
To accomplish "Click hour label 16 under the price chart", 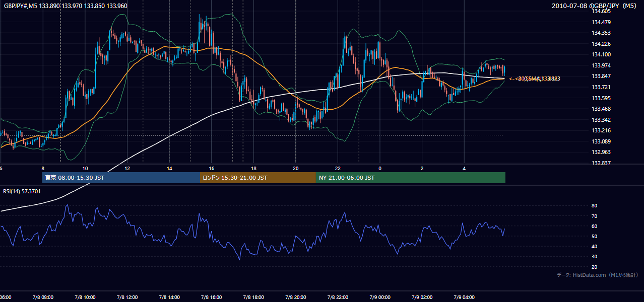I will 211,169.
